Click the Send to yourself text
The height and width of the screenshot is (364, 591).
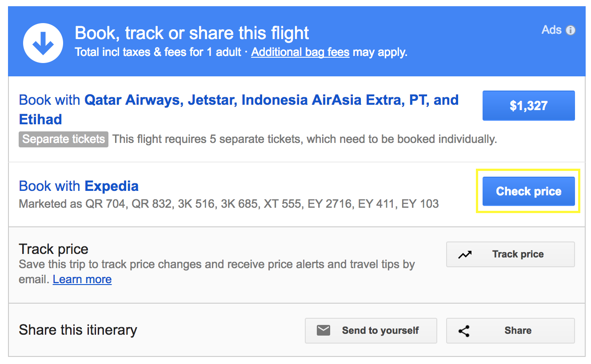pyautogui.click(x=380, y=331)
